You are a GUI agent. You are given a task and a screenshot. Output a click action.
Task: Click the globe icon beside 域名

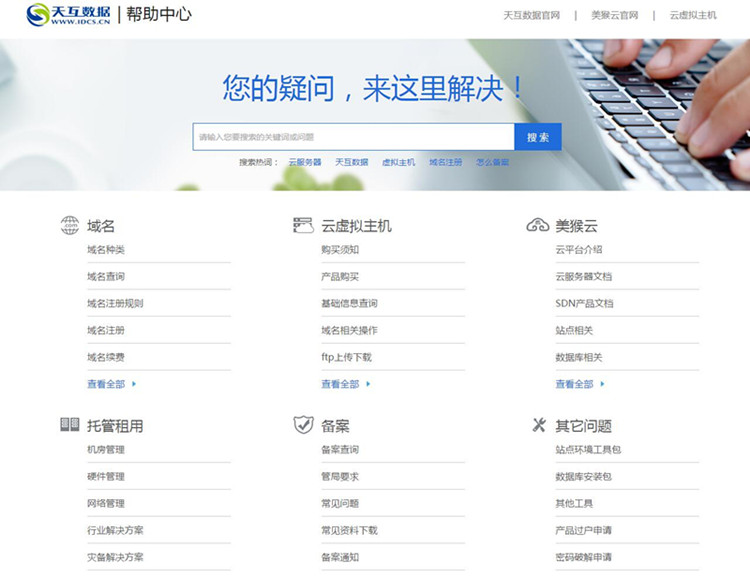point(69,225)
